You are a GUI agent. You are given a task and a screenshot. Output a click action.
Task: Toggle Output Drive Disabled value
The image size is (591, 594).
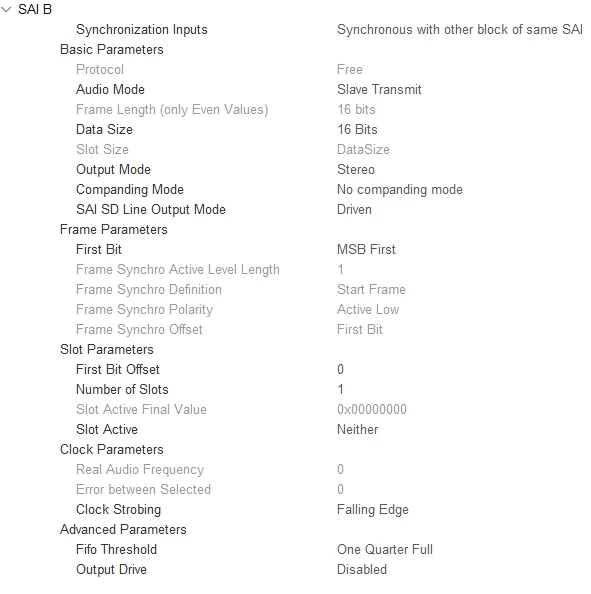coord(362,570)
